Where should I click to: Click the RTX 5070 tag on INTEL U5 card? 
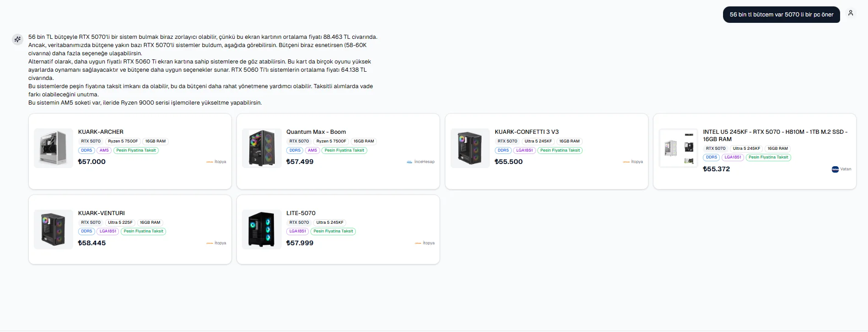pos(716,148)
